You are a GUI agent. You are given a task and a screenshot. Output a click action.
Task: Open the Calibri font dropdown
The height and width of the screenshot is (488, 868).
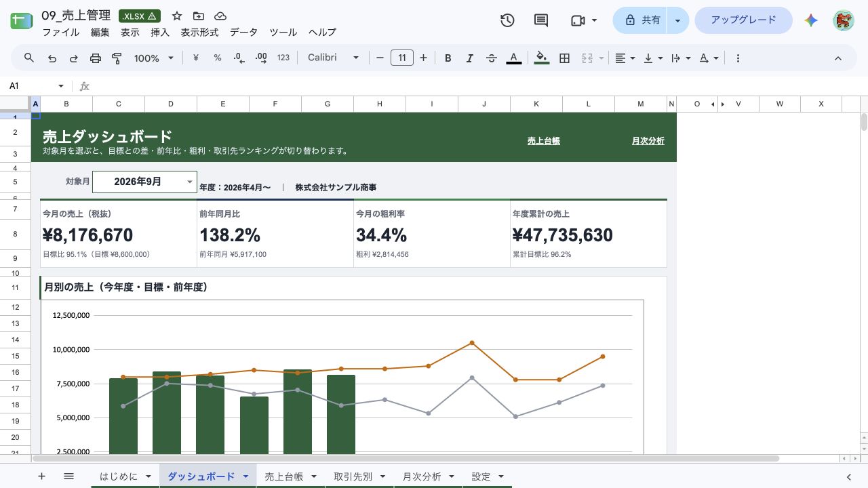coord(333,58)
